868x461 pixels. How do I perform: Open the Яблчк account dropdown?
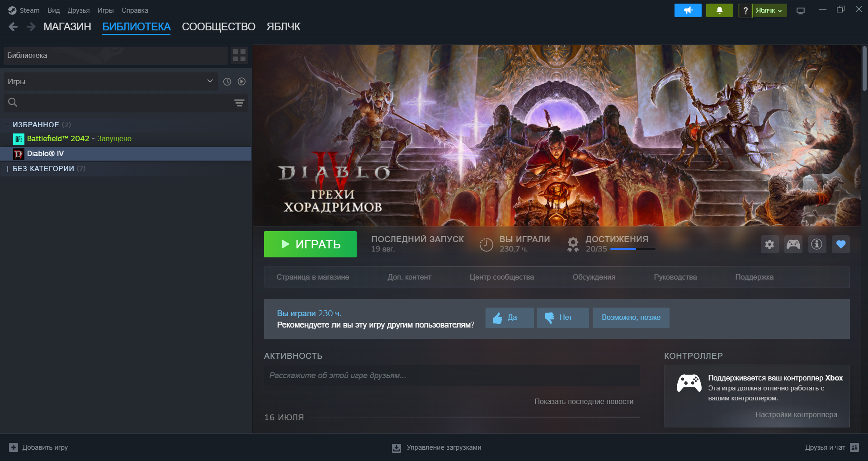click(x=769, y=10)
